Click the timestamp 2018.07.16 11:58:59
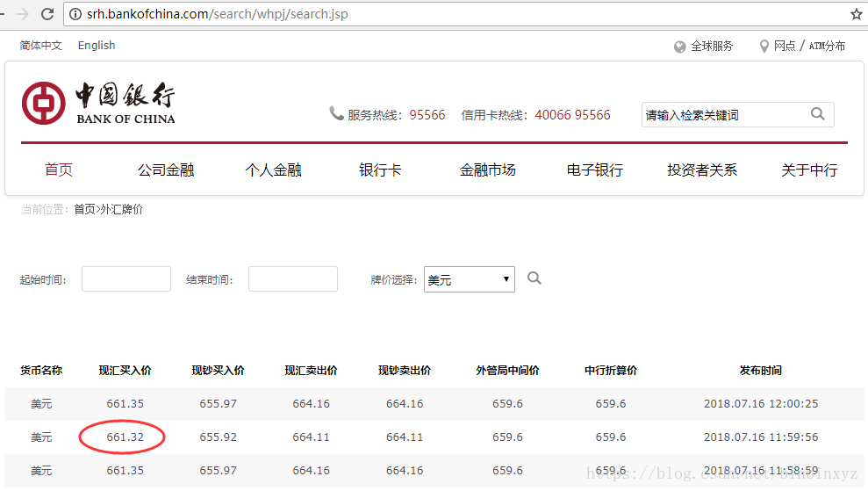 [761, 470]
